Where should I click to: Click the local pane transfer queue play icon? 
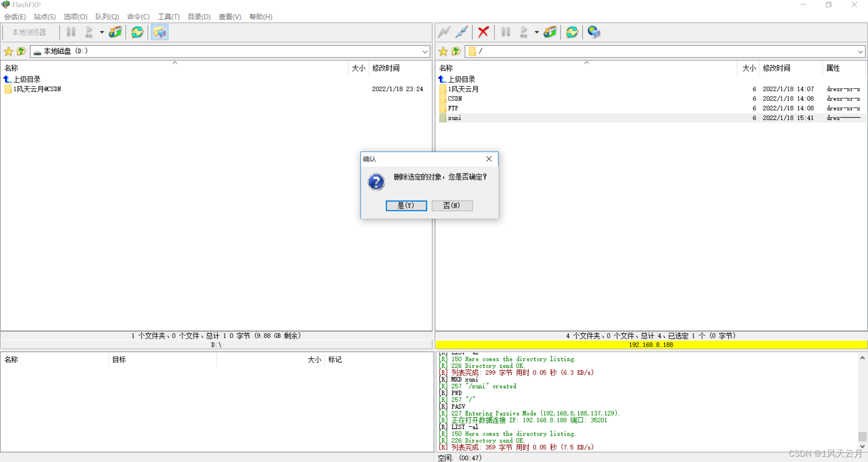point(89,32)
